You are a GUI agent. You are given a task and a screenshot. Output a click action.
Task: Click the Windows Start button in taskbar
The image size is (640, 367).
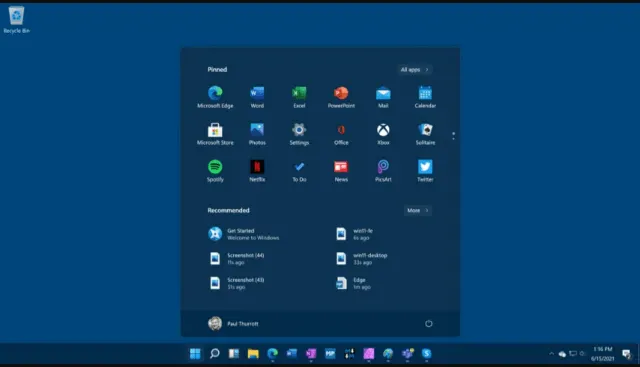195,354
